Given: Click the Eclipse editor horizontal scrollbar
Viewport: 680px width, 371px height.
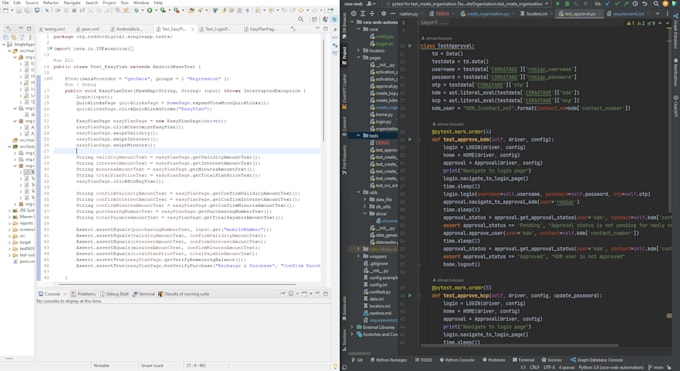Looking at the screenshot, I should (x=177, y=285).
